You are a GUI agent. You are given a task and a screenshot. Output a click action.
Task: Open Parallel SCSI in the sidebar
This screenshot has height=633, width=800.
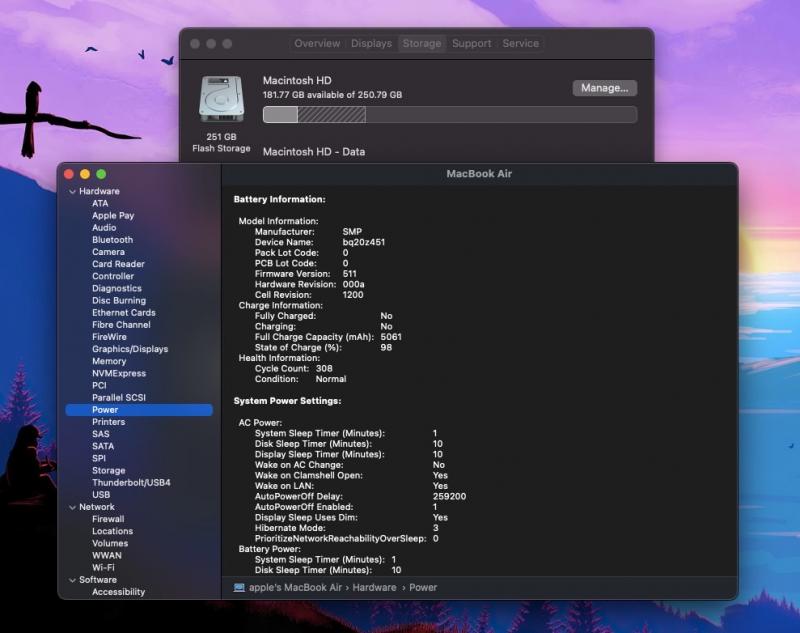click(119, 398)
